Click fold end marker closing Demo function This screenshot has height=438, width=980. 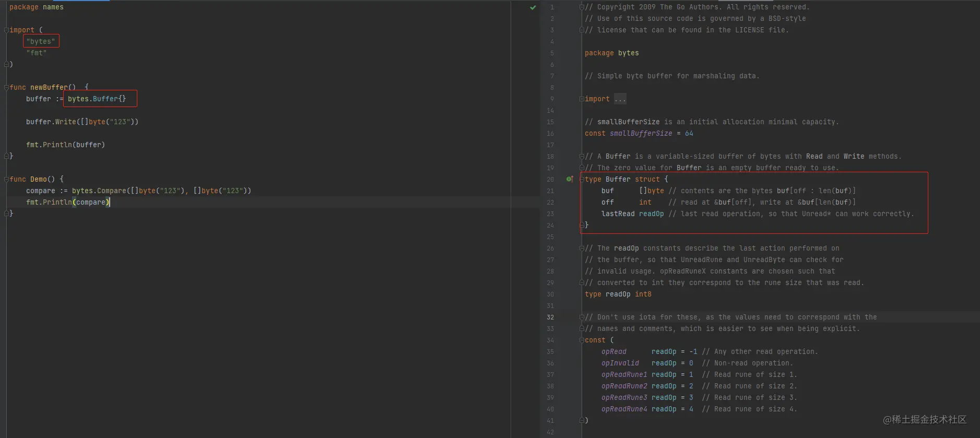click(6, 214)
